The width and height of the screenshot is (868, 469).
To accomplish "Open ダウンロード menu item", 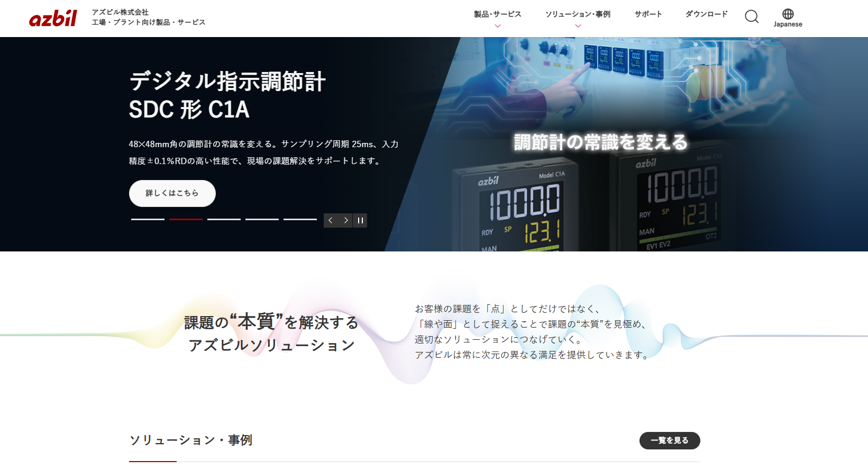I will click(x=707, y=14).
